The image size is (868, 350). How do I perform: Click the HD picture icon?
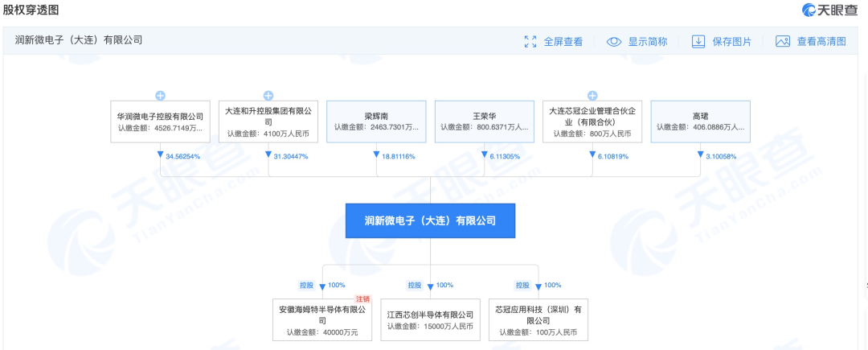click(x=782, y=42)
